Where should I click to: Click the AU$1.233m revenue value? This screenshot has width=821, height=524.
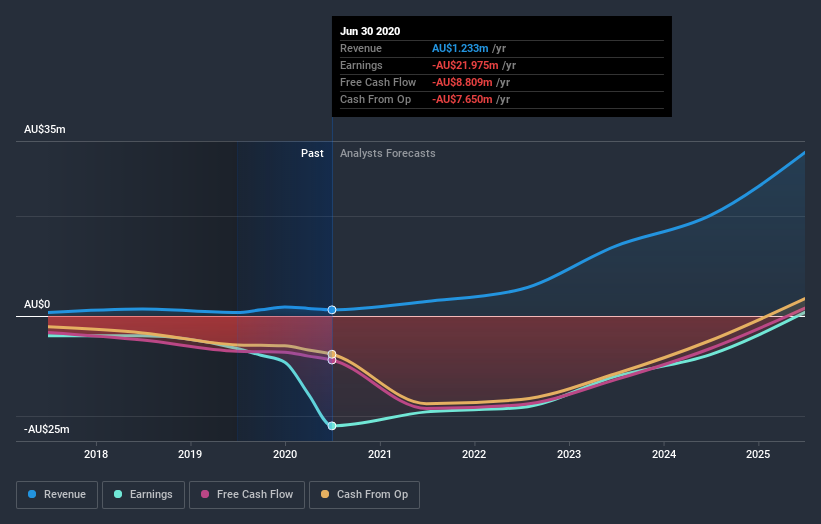(460, 48)
